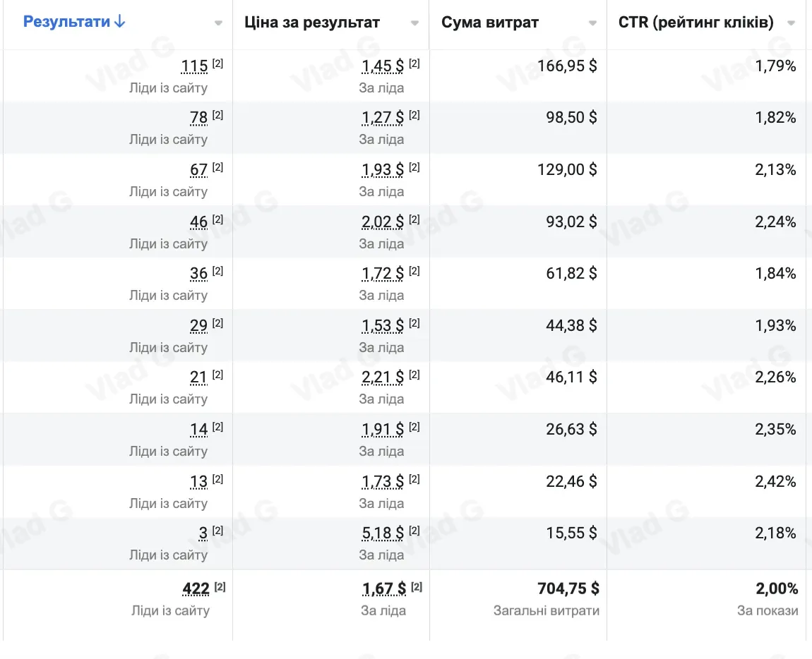The height and width of the screenshot is (659, 812).
Task: Select amount spent 93,02 $
Action: pos(572,222)
